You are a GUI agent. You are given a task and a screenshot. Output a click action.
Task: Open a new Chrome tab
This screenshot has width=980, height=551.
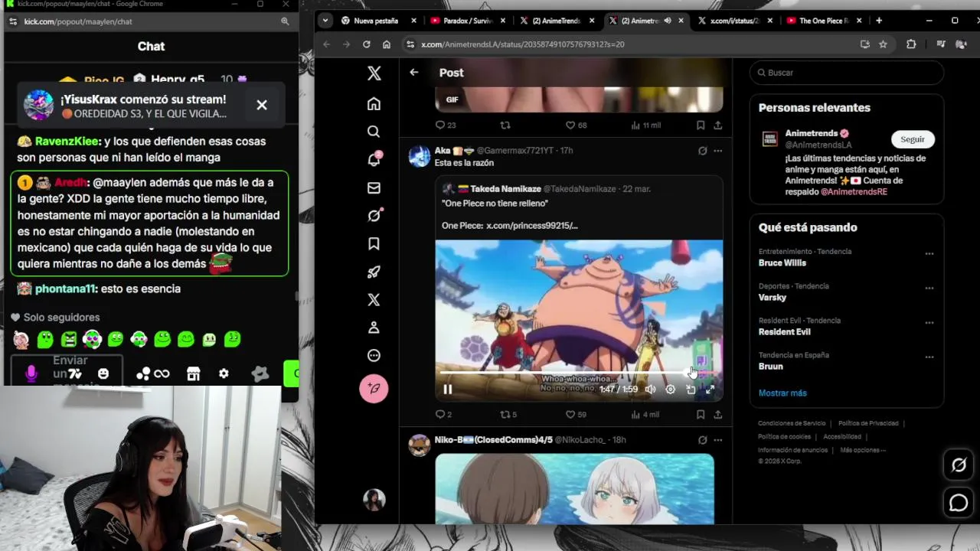tap(879, 21)
